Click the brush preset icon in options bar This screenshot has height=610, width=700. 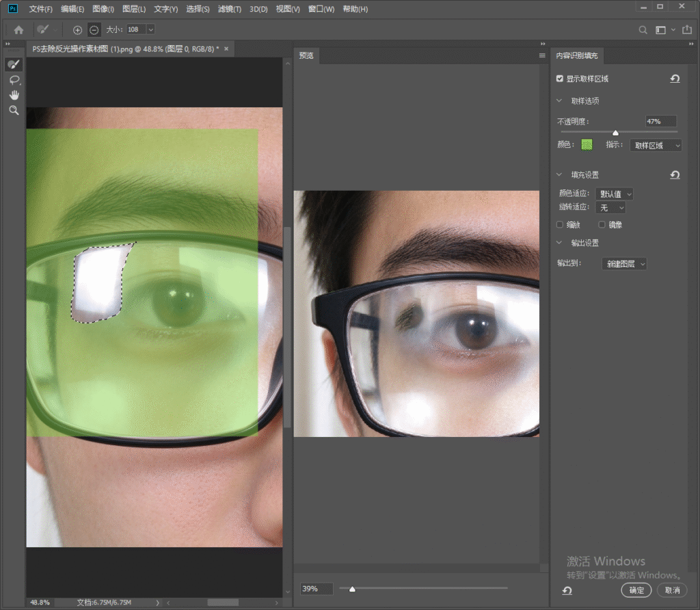[43, 30]
